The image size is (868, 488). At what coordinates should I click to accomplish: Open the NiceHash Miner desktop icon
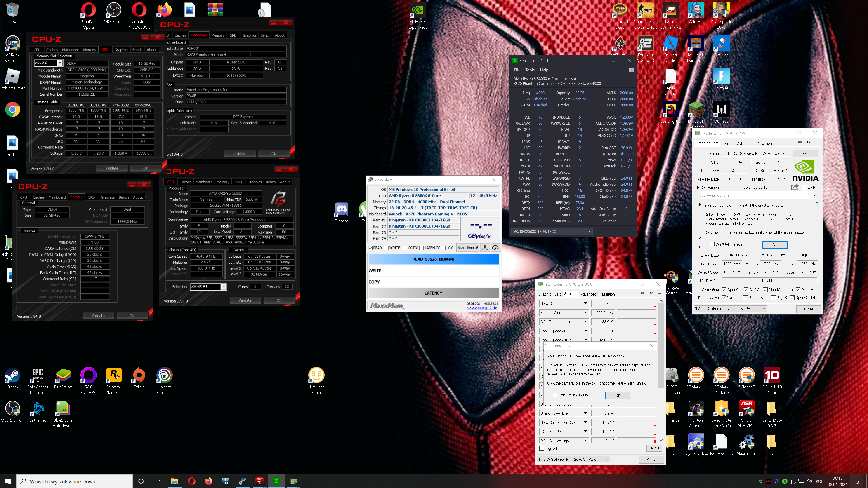pos(316,381)
